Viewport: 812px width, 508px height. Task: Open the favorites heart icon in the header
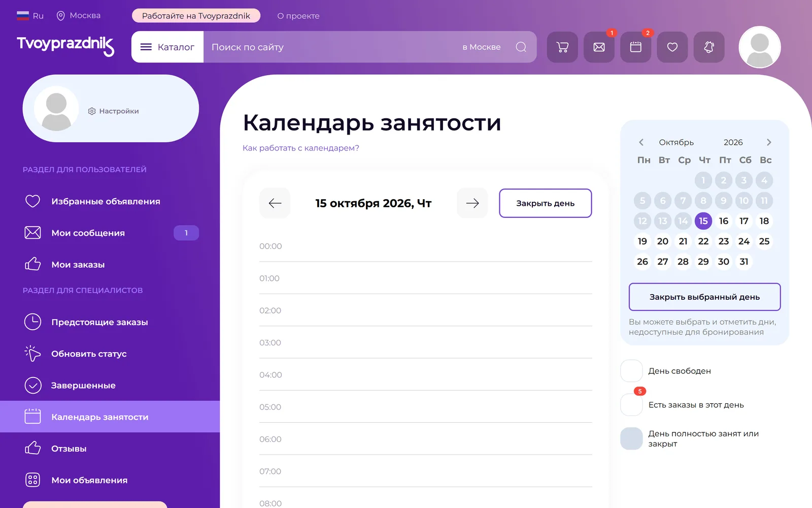672,47
